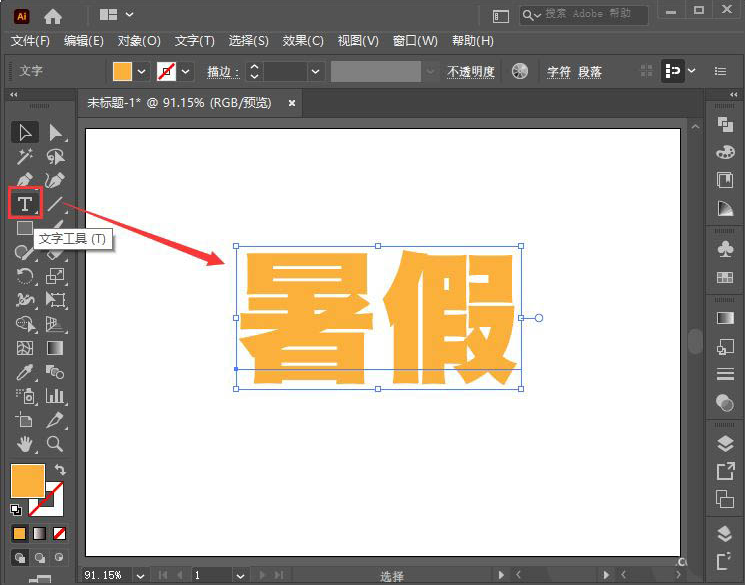745x585 pixels.
Task: Select the Line Segment tool
Action: (x=56, y=204)
